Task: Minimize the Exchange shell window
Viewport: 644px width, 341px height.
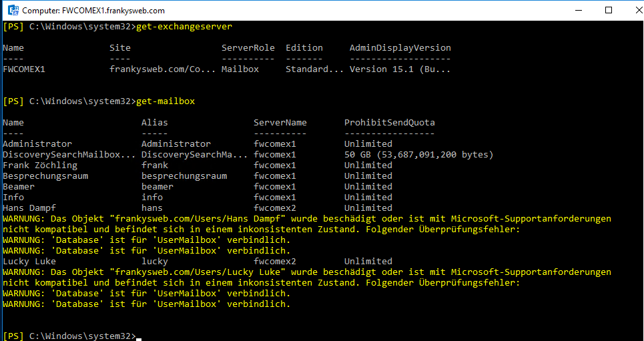Action: click(577, 11)
